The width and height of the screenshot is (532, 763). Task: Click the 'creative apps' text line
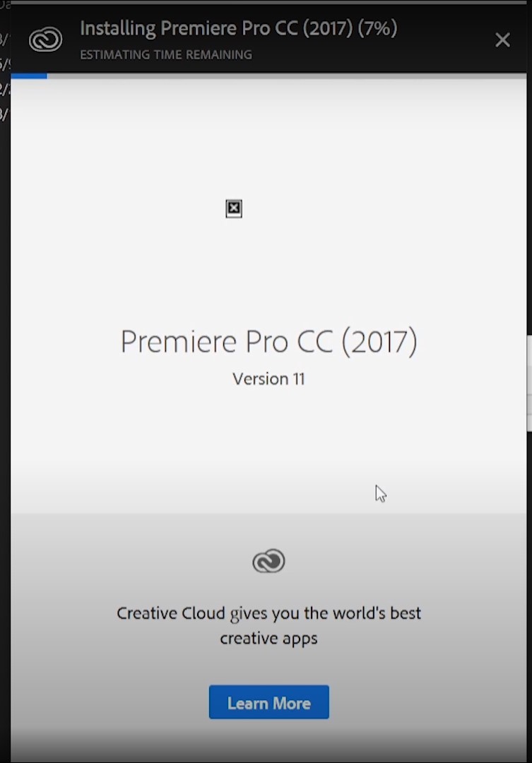coord(268,639)
